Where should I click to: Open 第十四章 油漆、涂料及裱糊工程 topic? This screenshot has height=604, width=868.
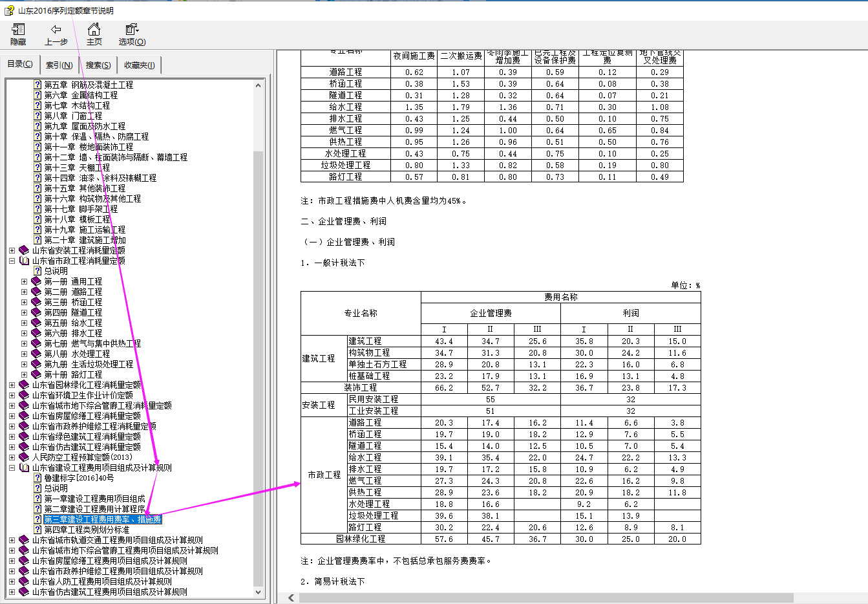pos(100,178)
